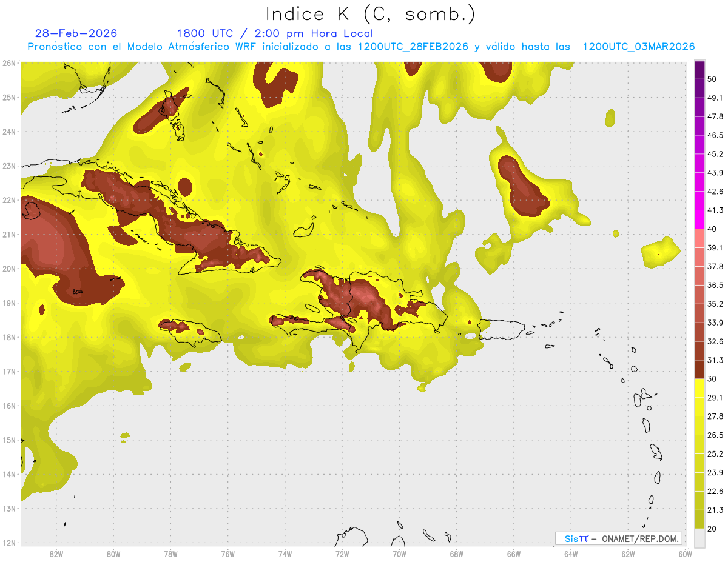Click the 25N latitude label

8,98
